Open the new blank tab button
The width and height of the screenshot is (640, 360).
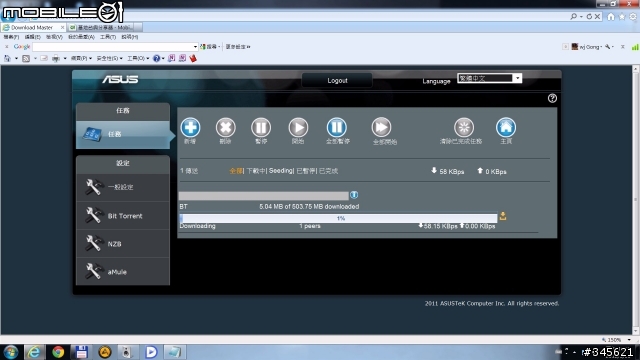(138, 27)
